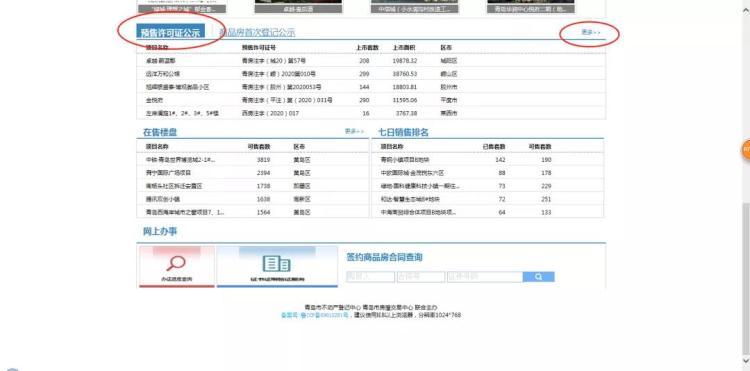Click listed area value 3767.38
The width and height of the screenshot is (750, 371).
coord(407,113)
